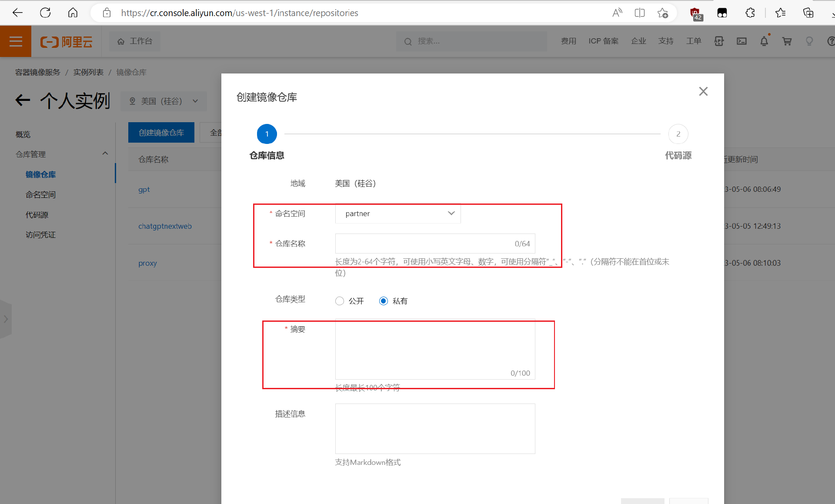Open the 命名空间 partner dropdown

(x=397, y=214)
